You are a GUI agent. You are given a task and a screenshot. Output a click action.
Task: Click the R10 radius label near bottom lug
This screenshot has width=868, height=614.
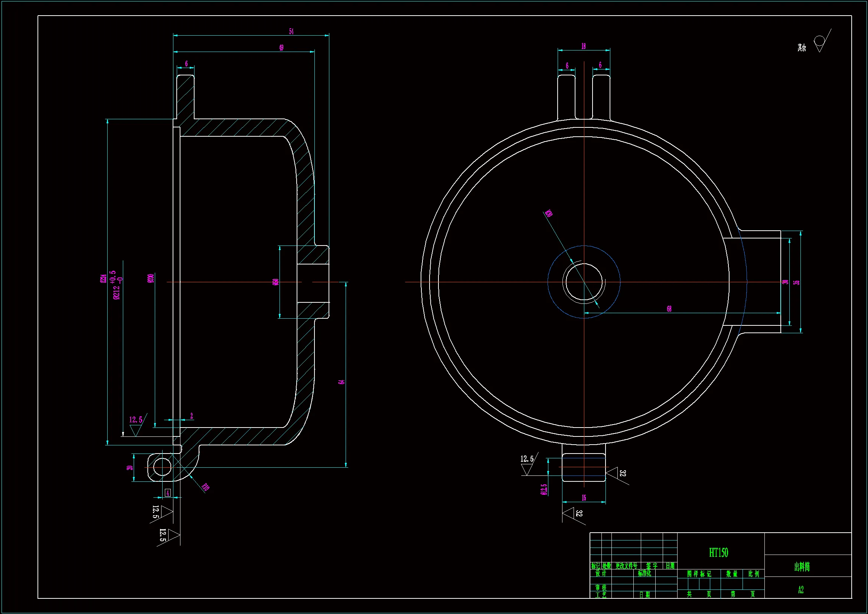coord(205,487)
